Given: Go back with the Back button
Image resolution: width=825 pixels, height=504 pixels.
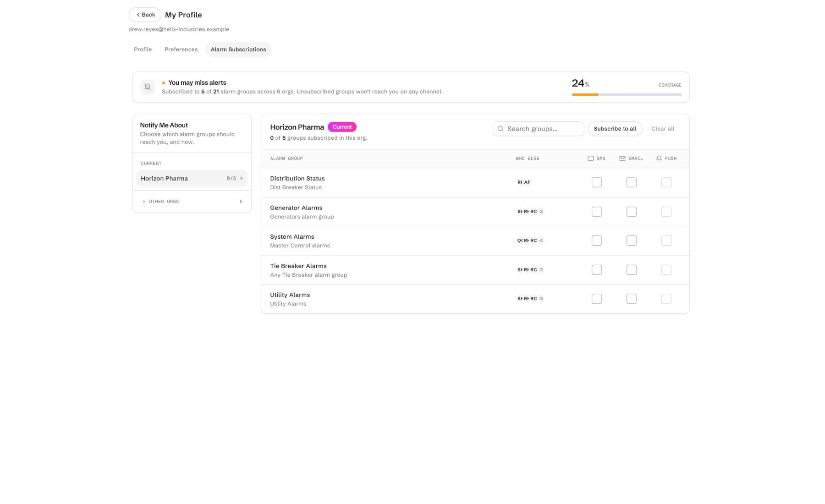Looking at the screenshot, I should [x=145, y=15].
